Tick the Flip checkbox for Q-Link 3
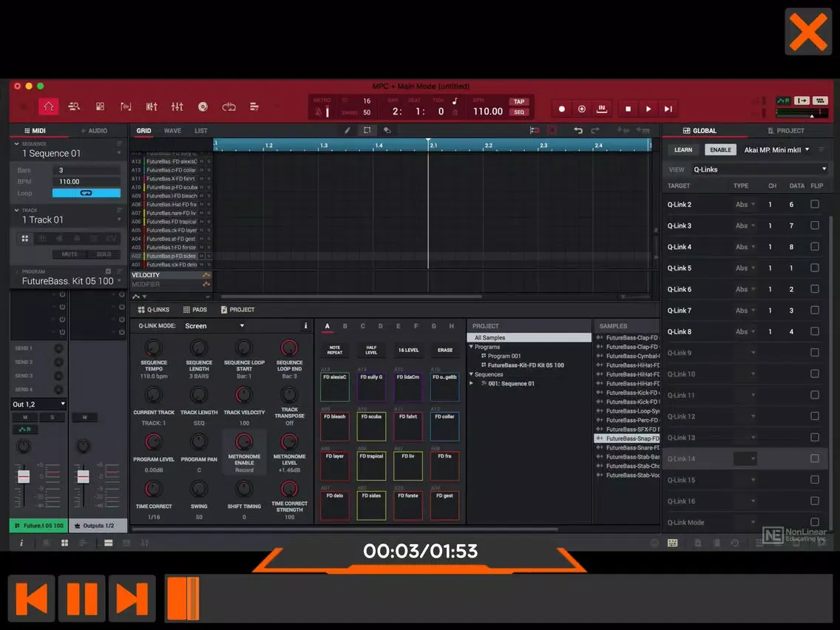The height and width of the screenshot is (630, 840). coord(815,226)
